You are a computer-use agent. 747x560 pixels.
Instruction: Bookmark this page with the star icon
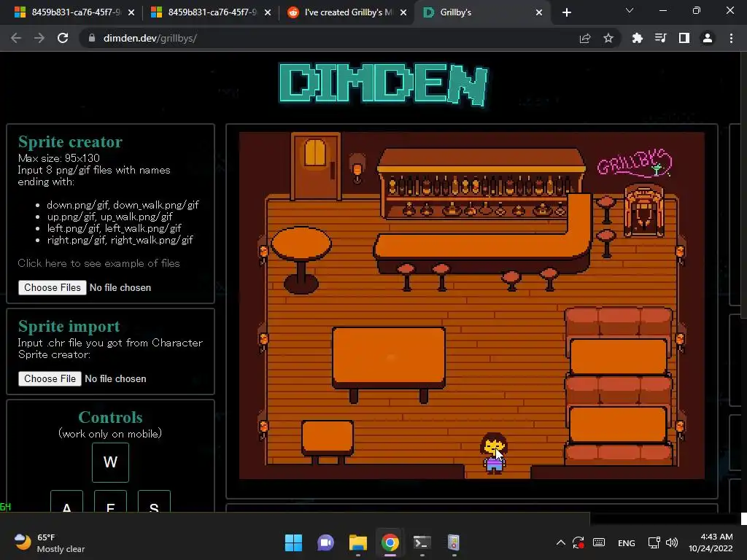coord(608,38)
